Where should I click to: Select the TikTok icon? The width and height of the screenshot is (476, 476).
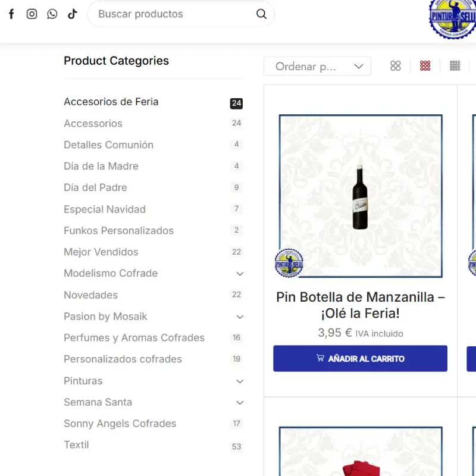coord(72,14)
